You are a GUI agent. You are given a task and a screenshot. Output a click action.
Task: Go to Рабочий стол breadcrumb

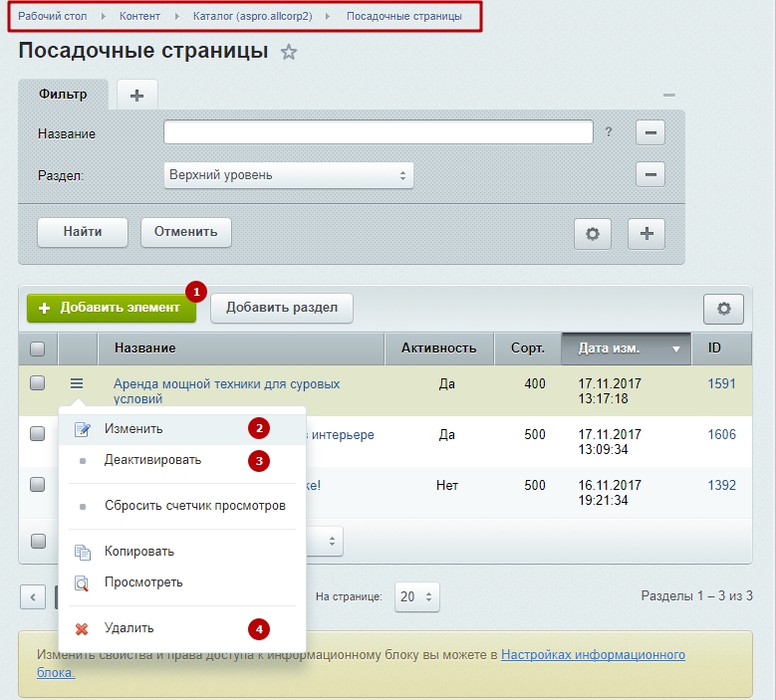point(53,16)
